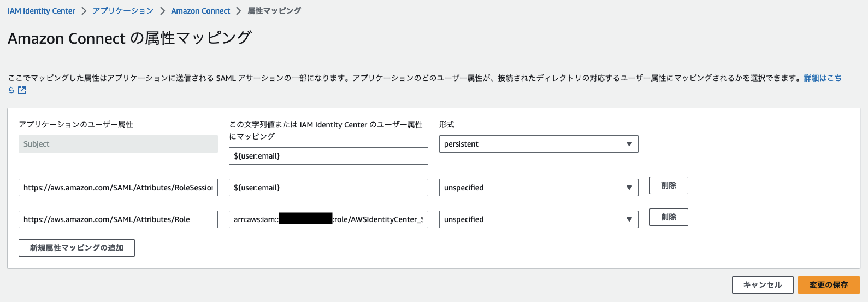Screen dimensions: 868x302
Task: Click the external link icon after 詳細はこちら
Action: [22, 90]
